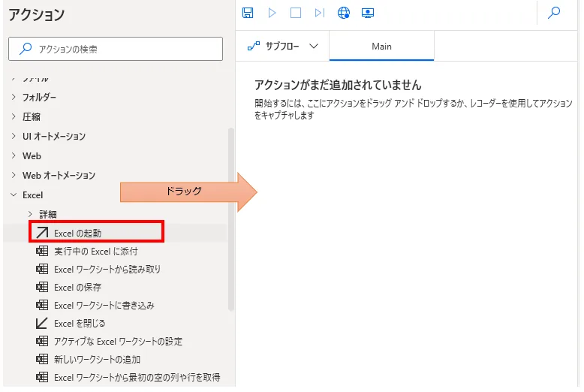584x392 pixels.
Task: Click the magnifier search icon in top-right
Action: click(555, 13)
